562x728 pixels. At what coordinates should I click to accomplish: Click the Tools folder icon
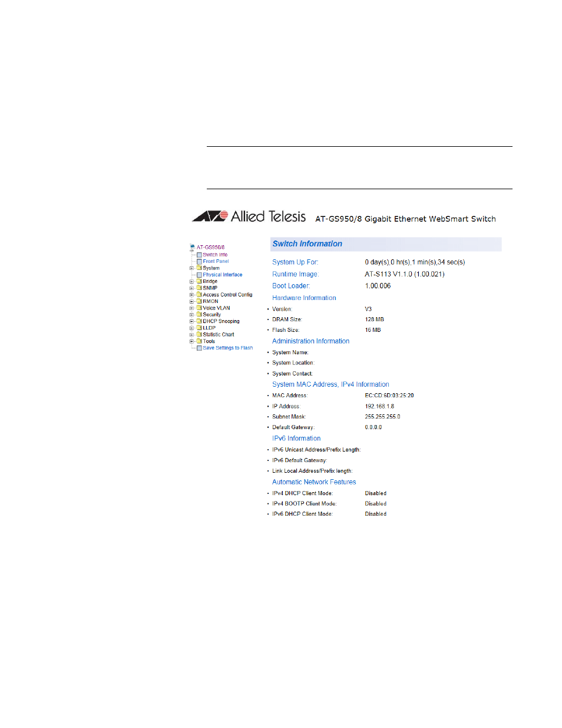pos(199,341)
